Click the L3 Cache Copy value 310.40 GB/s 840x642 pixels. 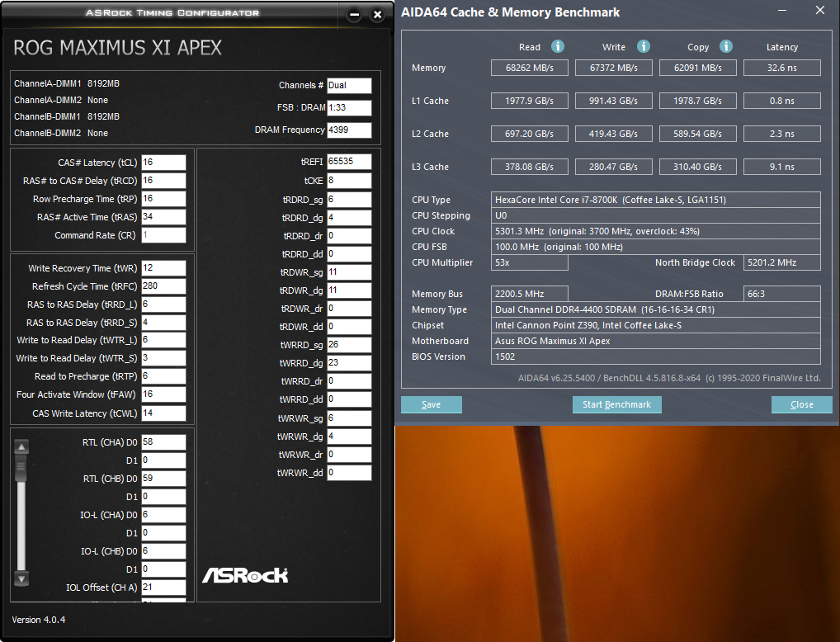tap(697, 167)
